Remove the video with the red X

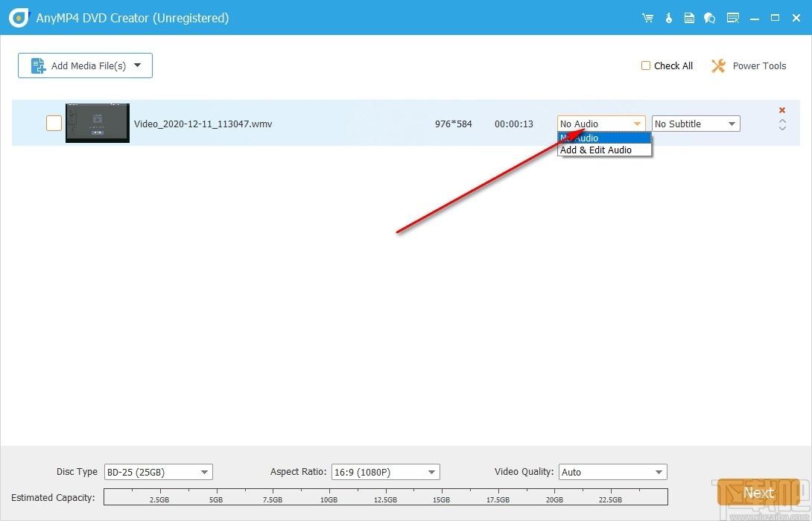pos(782,109)
